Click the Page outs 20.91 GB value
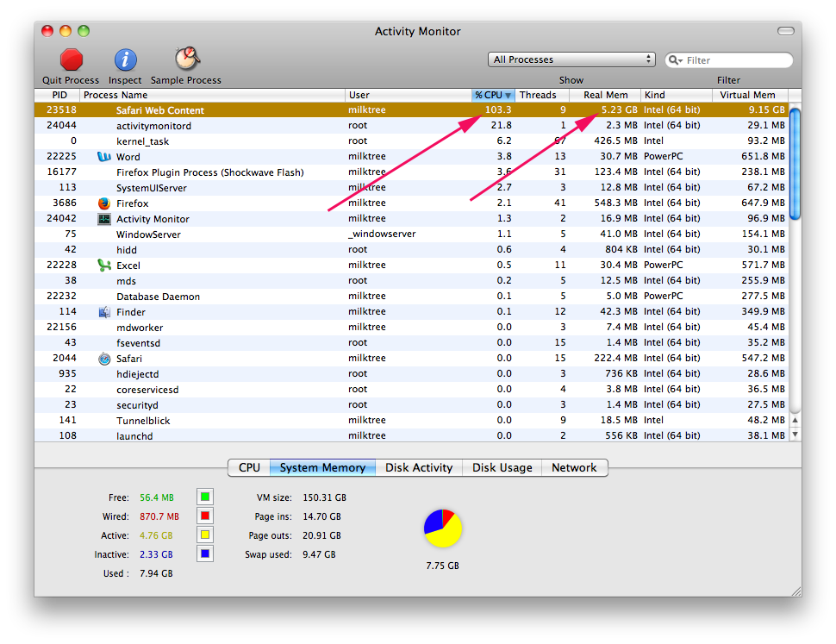Viewport: 836px width, 644px height. (321, 535)
